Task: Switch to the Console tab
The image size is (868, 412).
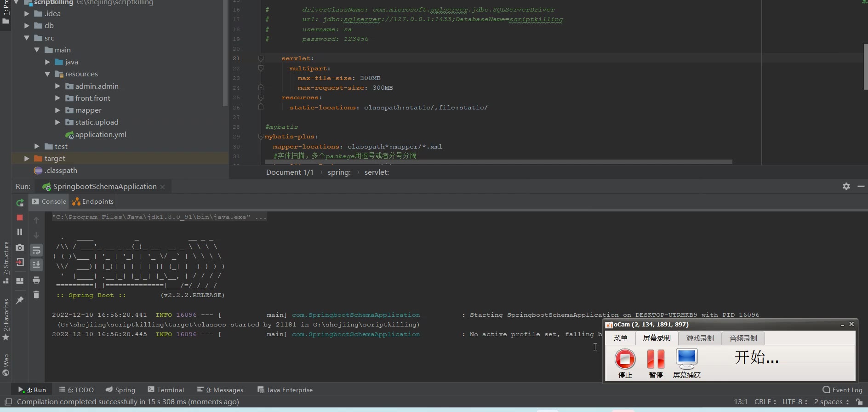Action: [49, 201]
